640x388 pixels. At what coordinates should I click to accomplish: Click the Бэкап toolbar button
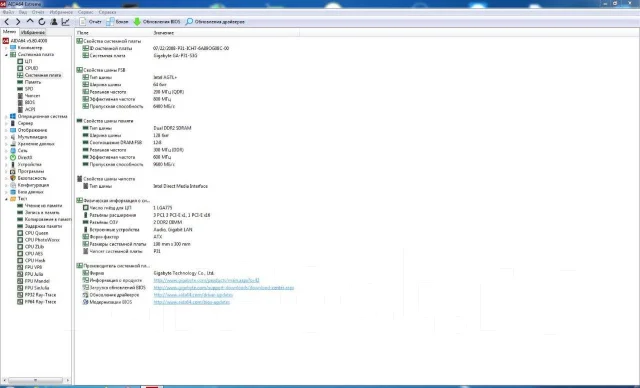click(118, 22)
